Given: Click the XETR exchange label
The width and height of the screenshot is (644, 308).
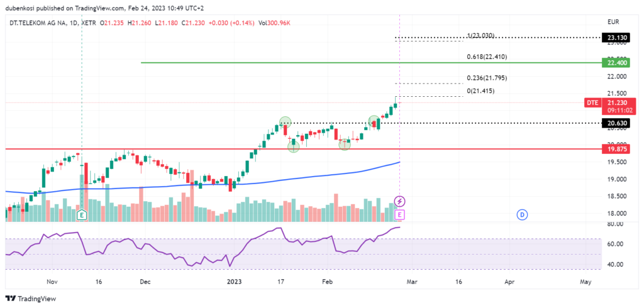Looking at the screenshot, I should point(89,23).
